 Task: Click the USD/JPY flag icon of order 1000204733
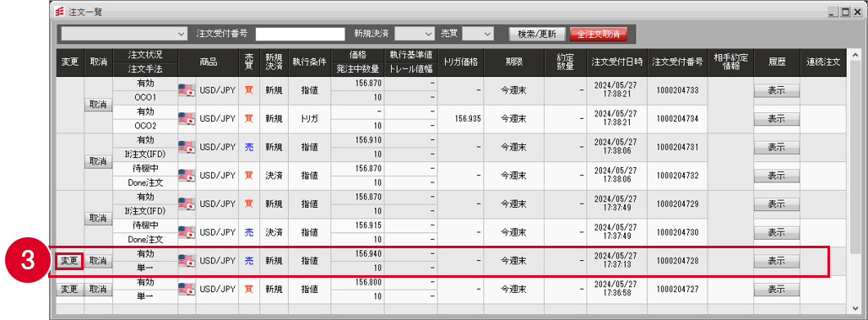(187, 89)
